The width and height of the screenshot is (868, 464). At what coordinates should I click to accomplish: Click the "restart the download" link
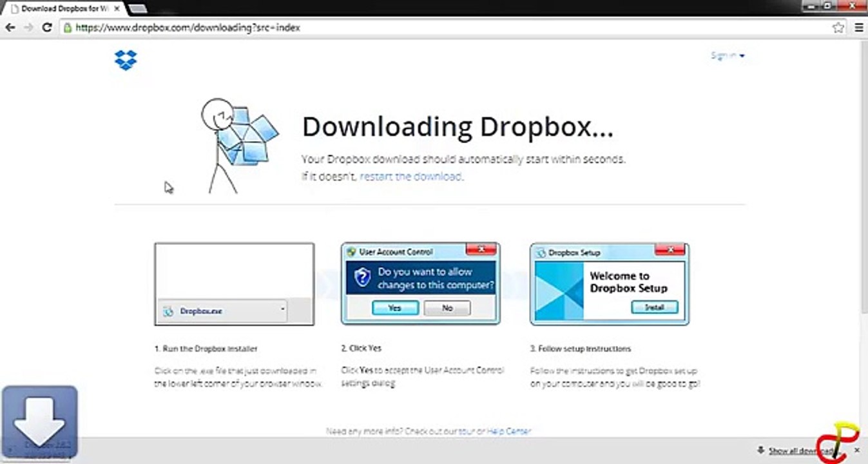click(410, 176)
